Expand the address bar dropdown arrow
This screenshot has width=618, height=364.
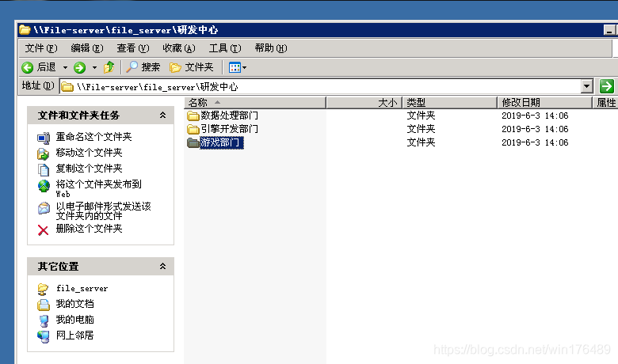[x=587, y=86]
